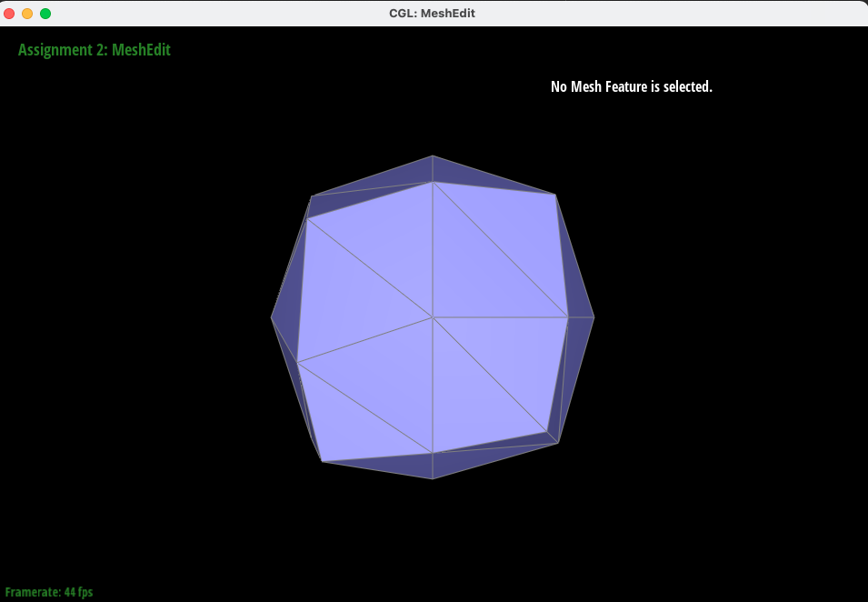The height and width of the screenshot is (602, 868).
Task: Close the MeshEdit window with red button
Action: tap(9, 14)
